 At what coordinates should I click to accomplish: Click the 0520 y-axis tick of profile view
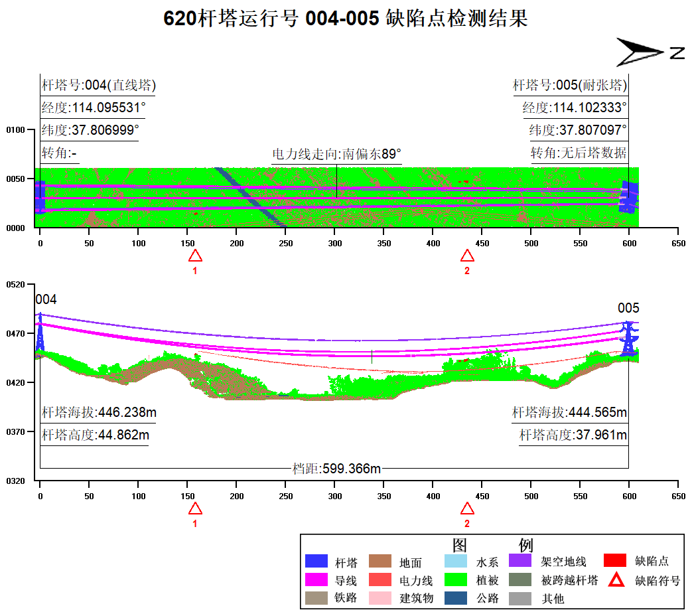(15, 284)
